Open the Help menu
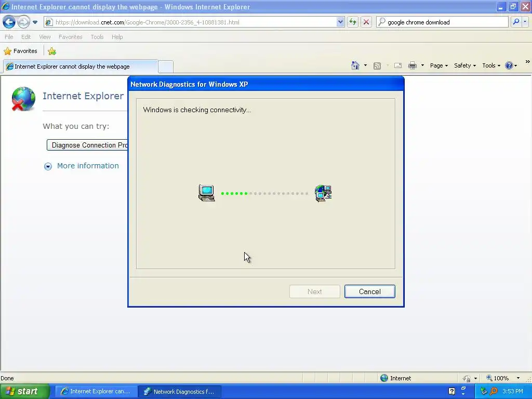532x399 pixels. pyautogui.click(x=117, y=37)
